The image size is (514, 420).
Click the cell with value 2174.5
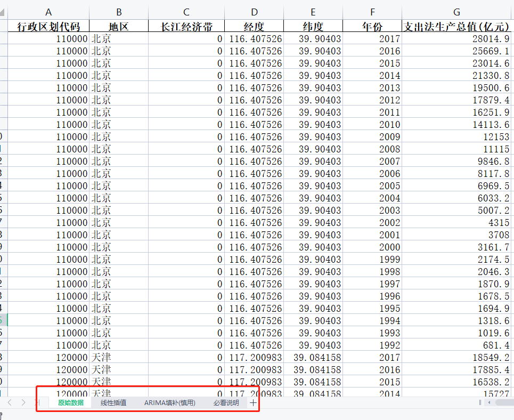456,259
